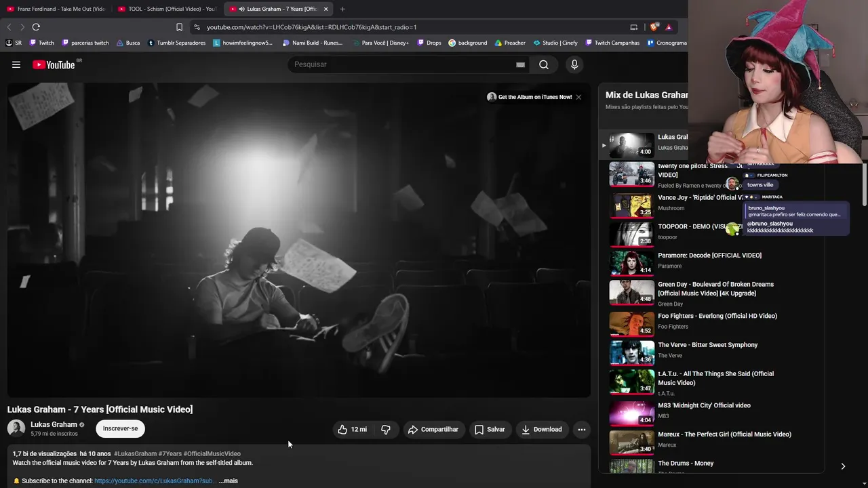Image resolution: width=868 pixels, height=488 pixels.
Task: Open the Tumblr Separadores bookmark
Action: [x=176, y=43]
